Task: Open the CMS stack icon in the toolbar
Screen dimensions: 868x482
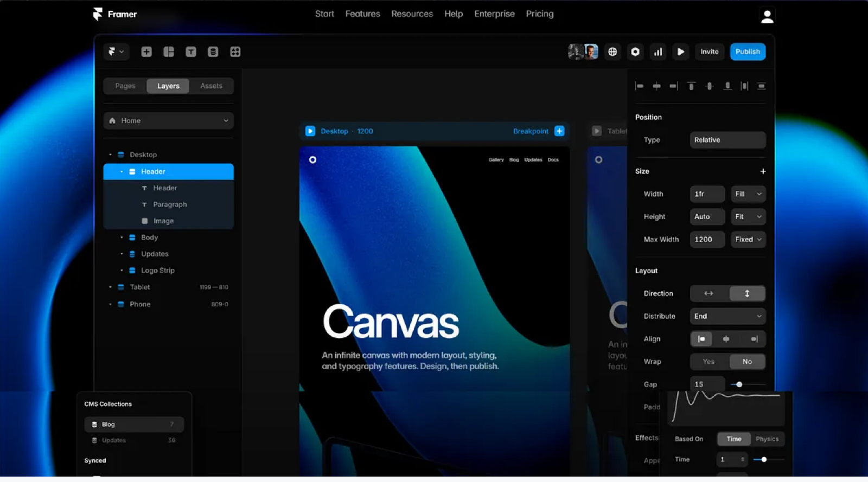Action: 213,52
